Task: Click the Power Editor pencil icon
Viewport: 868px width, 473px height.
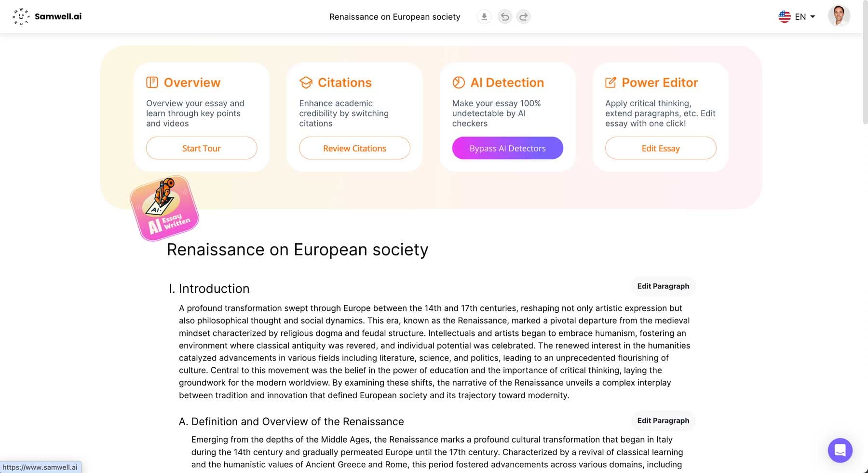Action: (610, 83)
